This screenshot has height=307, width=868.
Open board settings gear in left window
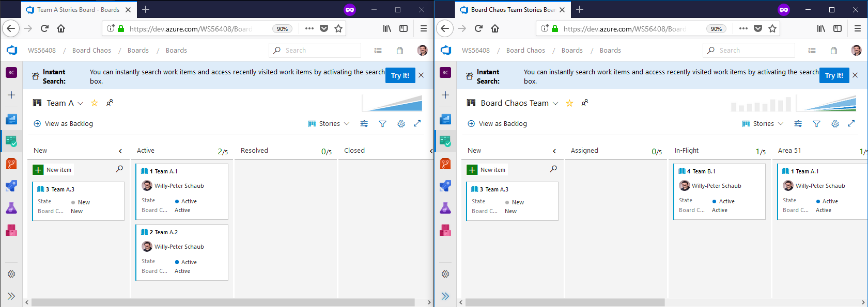coord(401,124)
